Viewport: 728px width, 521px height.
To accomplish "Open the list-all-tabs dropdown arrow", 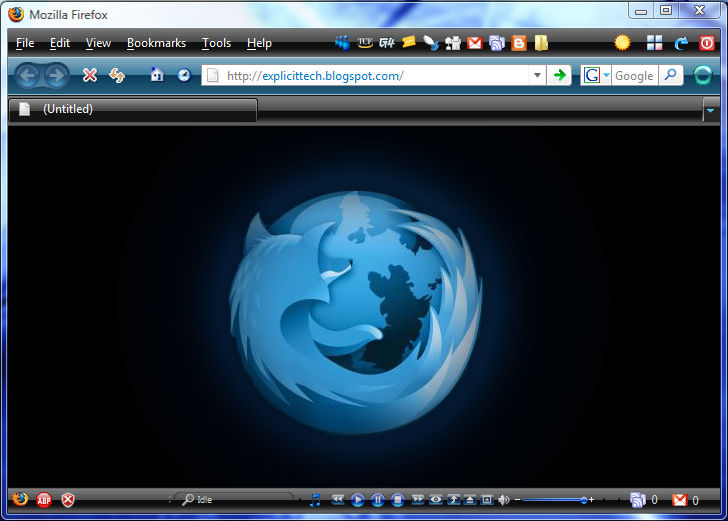I will tap(710, 111).
